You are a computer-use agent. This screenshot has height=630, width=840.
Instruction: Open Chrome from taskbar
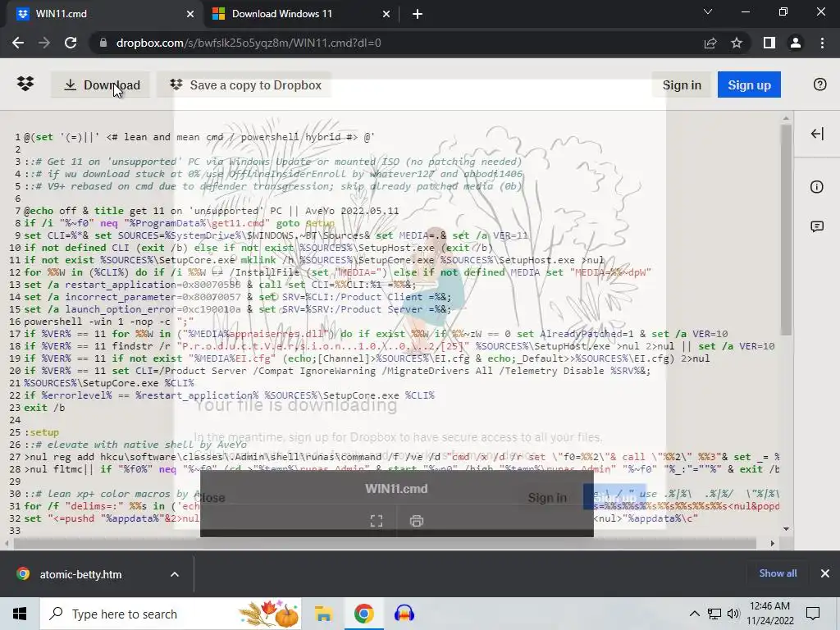[363, 614]
